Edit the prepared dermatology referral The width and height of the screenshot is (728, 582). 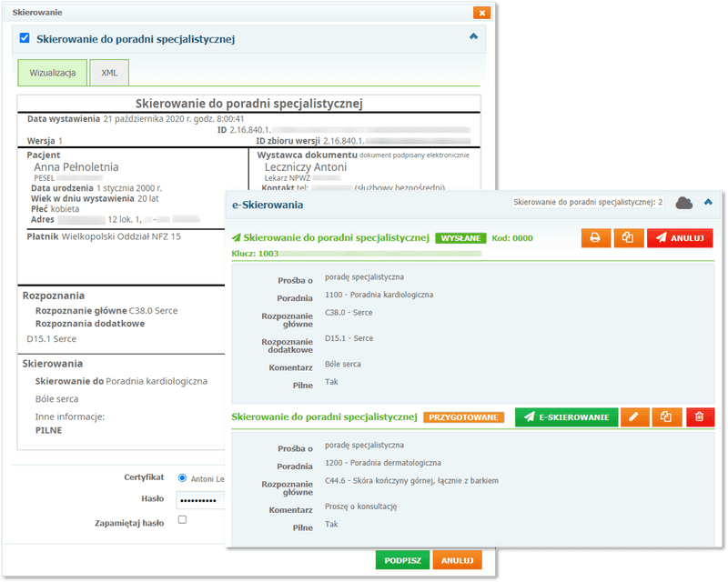pyautogui.click(x=634, y=417)
